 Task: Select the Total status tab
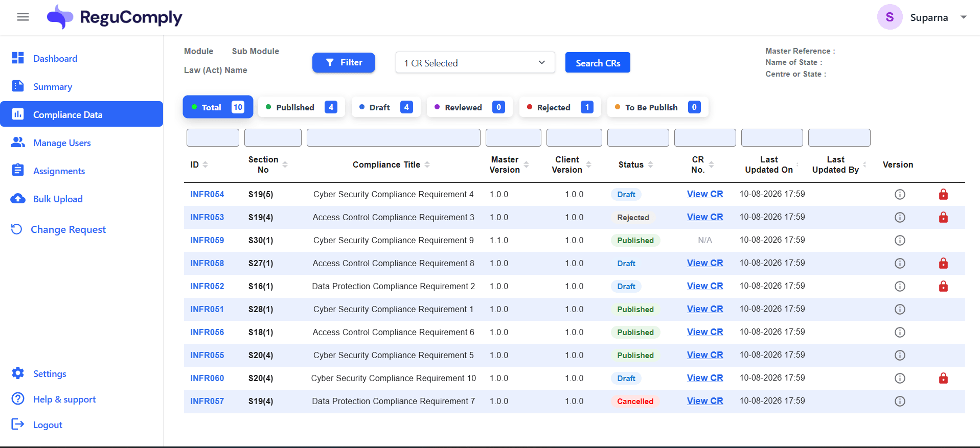pyautogui.click(x=218, y=107)
